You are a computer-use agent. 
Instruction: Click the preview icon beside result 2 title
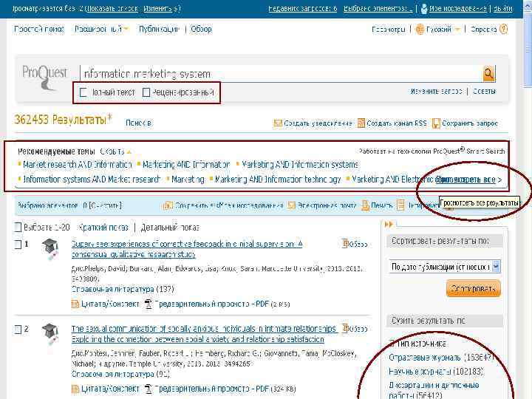[x=345, y=328]
